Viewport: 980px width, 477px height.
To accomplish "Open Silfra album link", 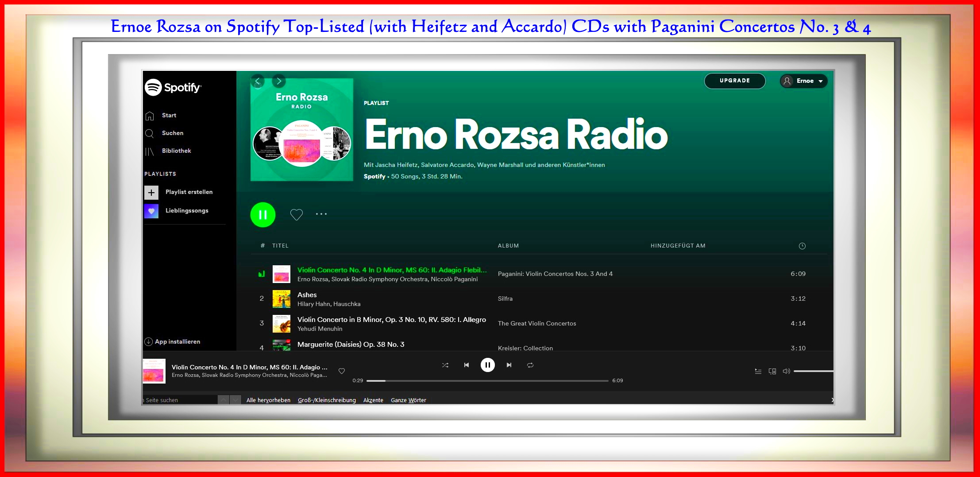I will 505,299.
